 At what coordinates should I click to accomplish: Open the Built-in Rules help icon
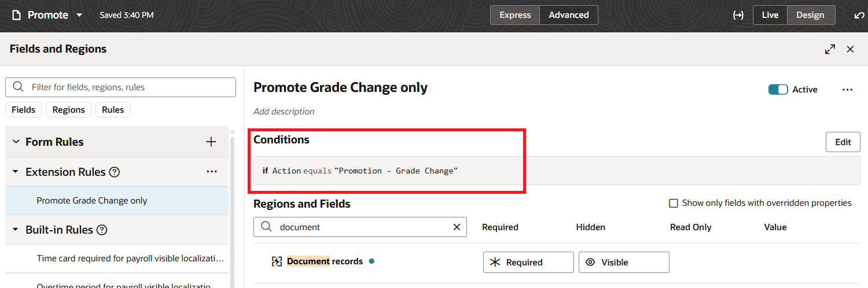pos(102,230)
